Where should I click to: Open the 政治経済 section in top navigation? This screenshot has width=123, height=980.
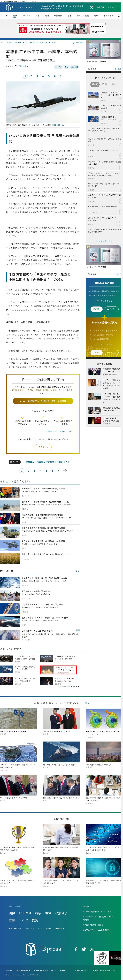point(58,16)
